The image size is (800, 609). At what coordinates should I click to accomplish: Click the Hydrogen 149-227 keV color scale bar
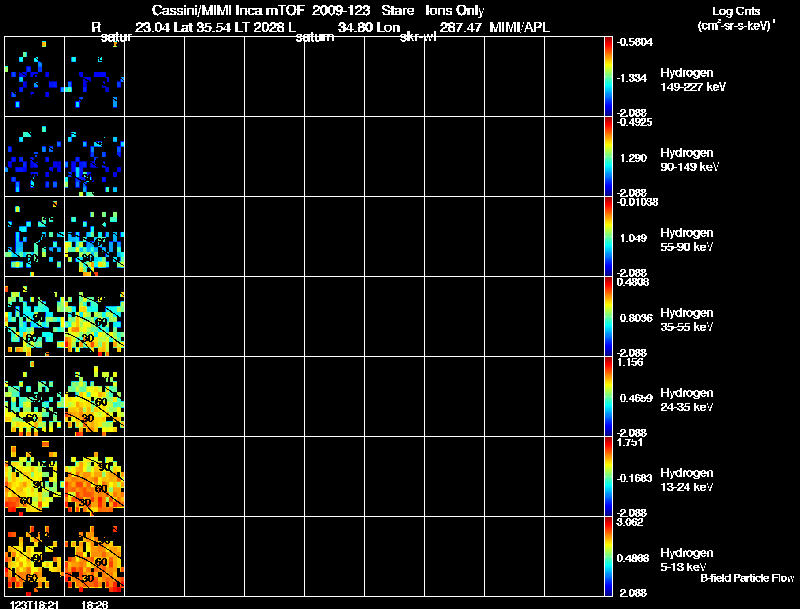tap(608, 77)
